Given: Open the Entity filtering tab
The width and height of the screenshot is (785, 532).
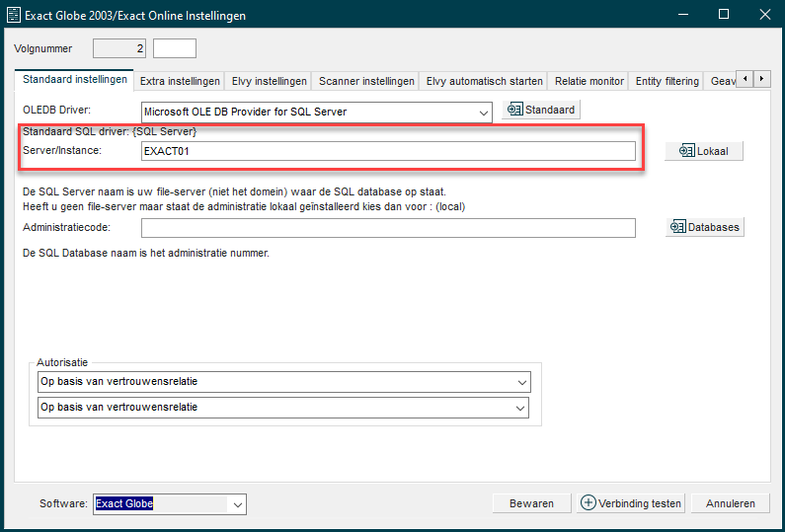Looking at the screenshot, I should click(667, 81).
